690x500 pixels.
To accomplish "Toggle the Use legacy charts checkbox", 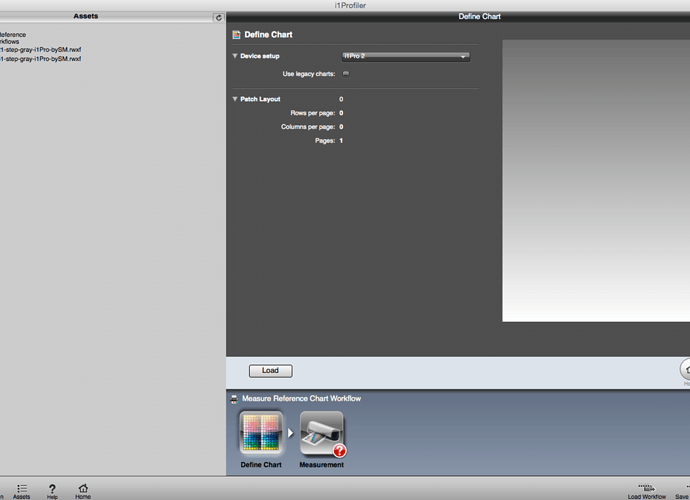I will coord(346,74).
